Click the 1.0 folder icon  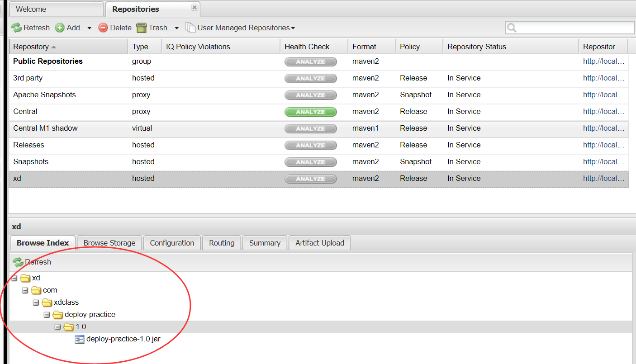pos(68,327)
